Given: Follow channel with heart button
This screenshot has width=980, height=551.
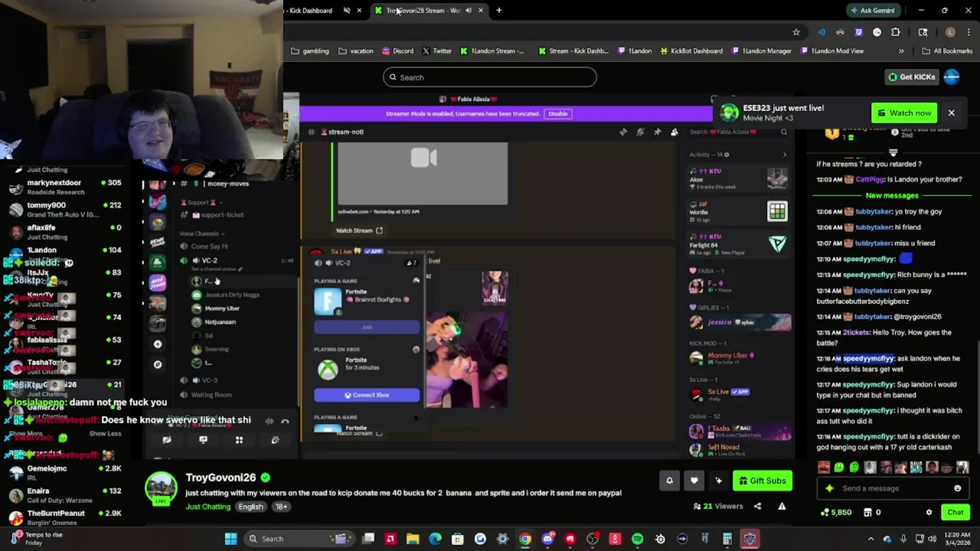Looking at the screenshot, I should [x=694, y=481].
